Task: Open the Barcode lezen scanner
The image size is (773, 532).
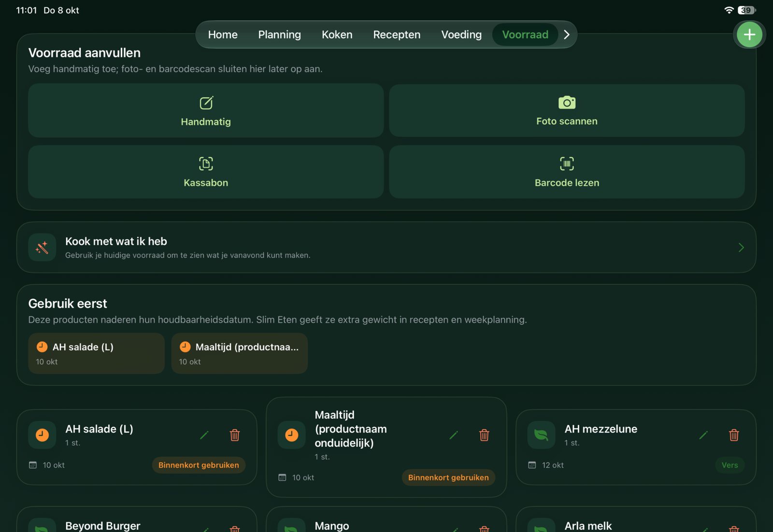Action: point(567,172)
